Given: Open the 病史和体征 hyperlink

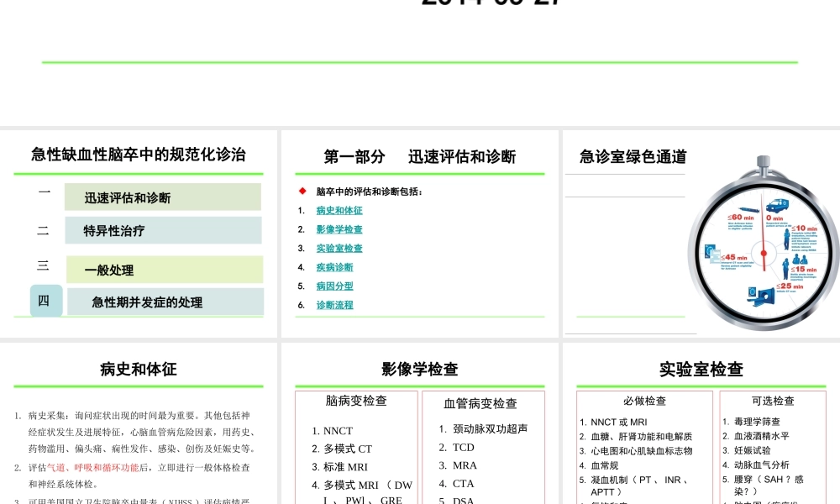Looking at the screenshot, I should 339,210.
